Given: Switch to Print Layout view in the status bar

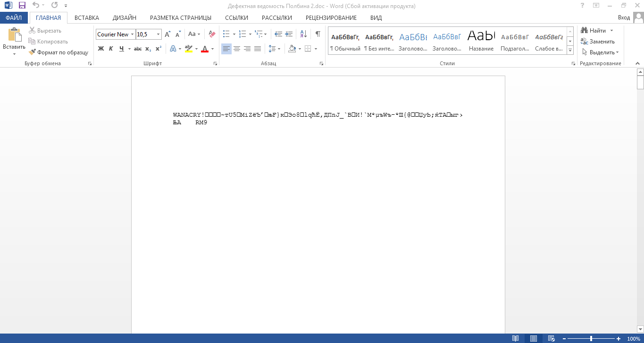Looking at the screenshot, I should [534, 338].
